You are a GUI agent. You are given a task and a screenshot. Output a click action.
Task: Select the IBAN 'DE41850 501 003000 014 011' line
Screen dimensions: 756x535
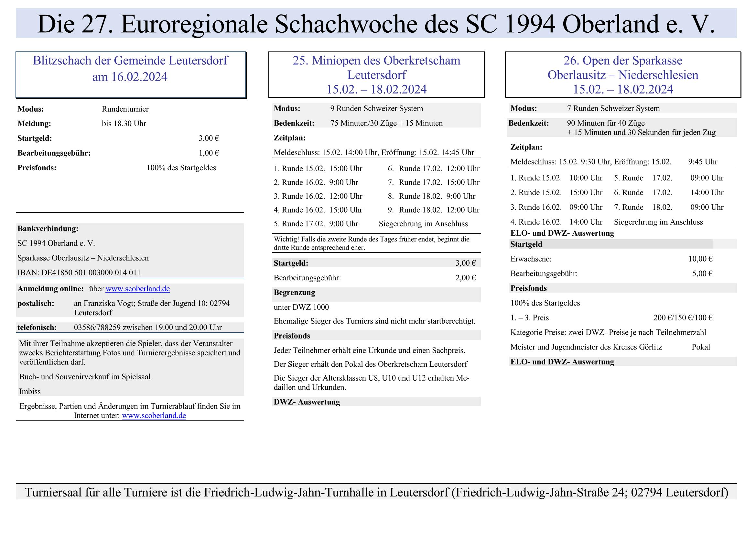79,273
